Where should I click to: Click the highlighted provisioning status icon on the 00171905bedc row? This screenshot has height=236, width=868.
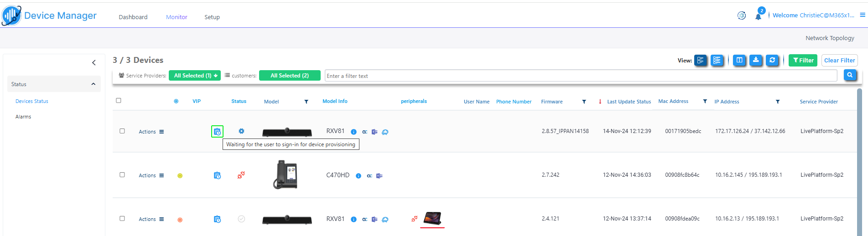[x=217, y=132]
